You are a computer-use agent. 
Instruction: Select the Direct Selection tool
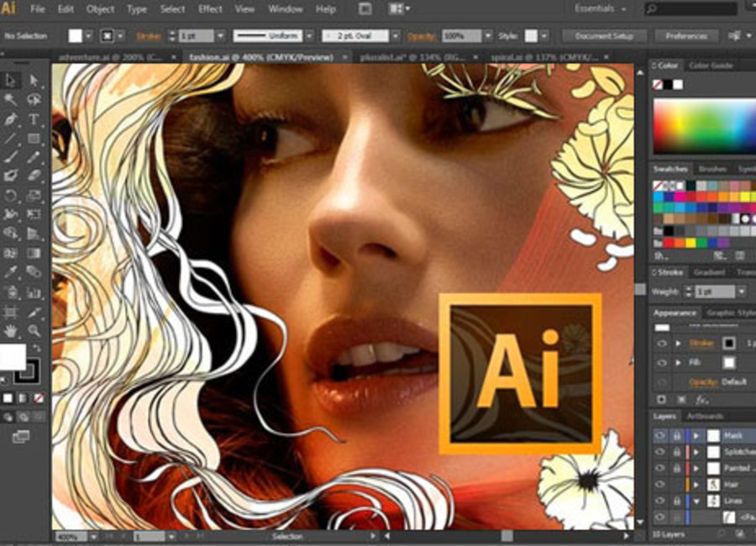pyautogui.click(x=34, y=80)
